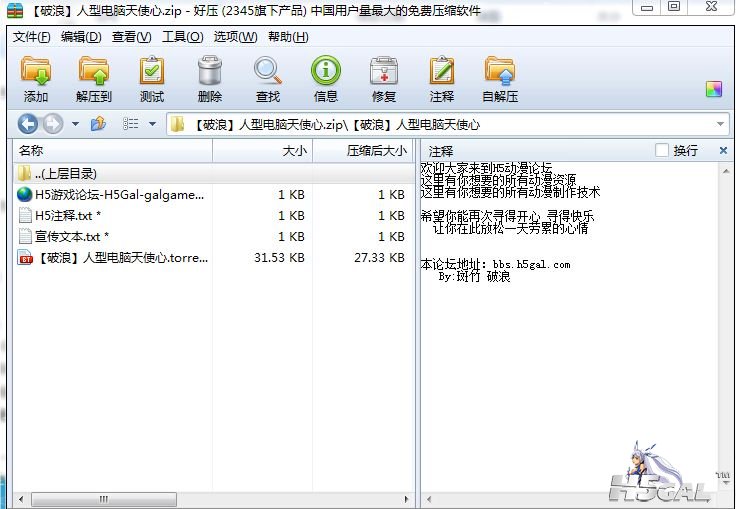Click the 注释 panel header label
Image resolution: width=736 pixels, height=509 pixels.
pyautogui.click(x=441, y=151)
